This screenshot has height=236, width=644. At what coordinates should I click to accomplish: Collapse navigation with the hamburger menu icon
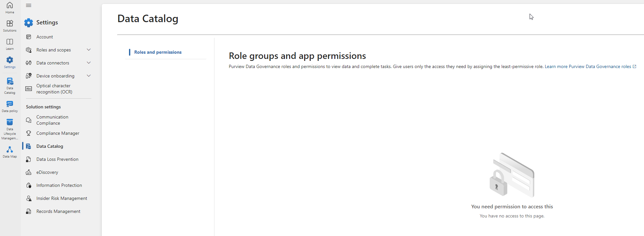click(29, 6)
